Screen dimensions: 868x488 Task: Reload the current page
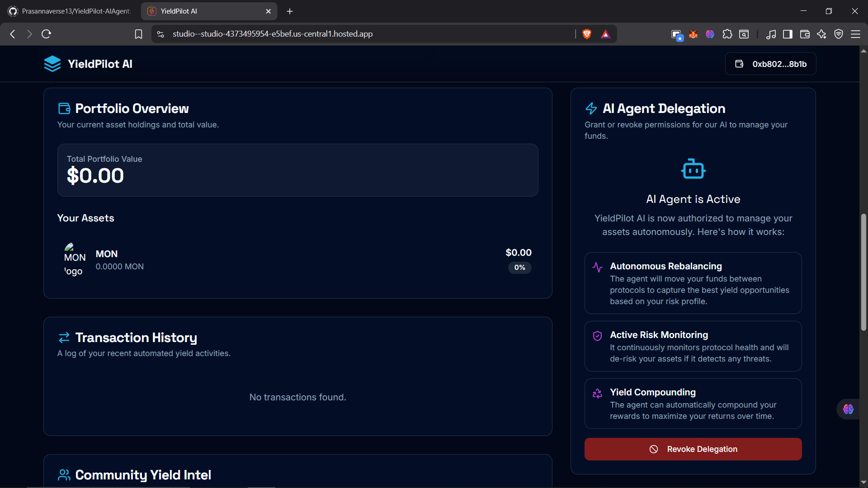(46, 34)
